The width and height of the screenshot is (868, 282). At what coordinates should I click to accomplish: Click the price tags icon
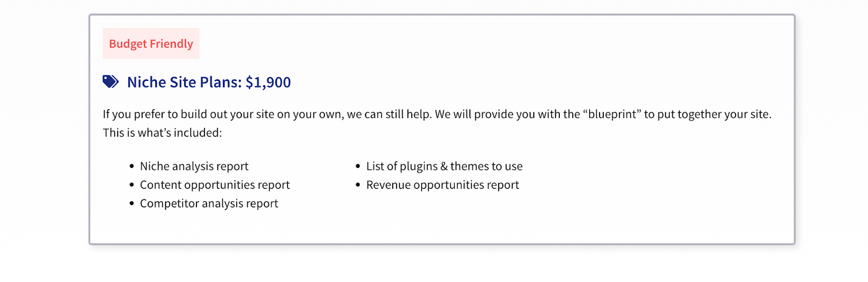click(111, 82)
